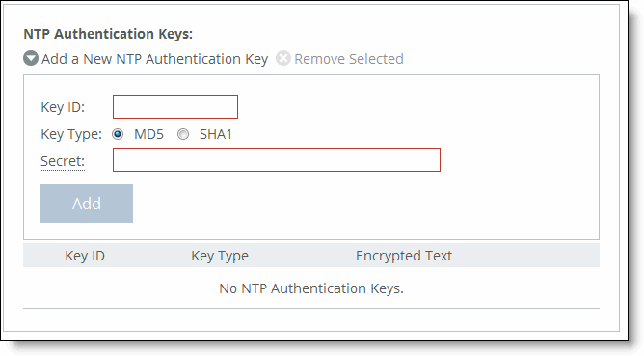The width and height of the screenshot is (644, 356).
Task: Focus the Secret text field
Action: click(x=277, y=160)
